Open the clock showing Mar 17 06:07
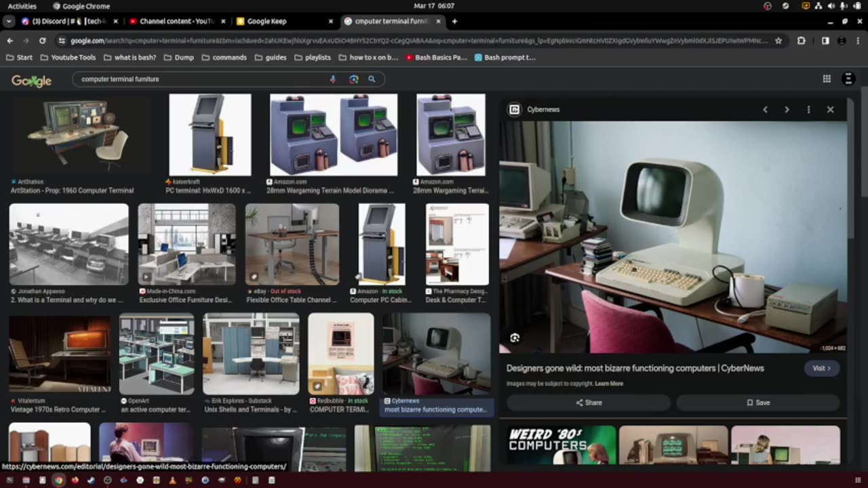Screen dimensions: 868x488 (x=434, y=6)
